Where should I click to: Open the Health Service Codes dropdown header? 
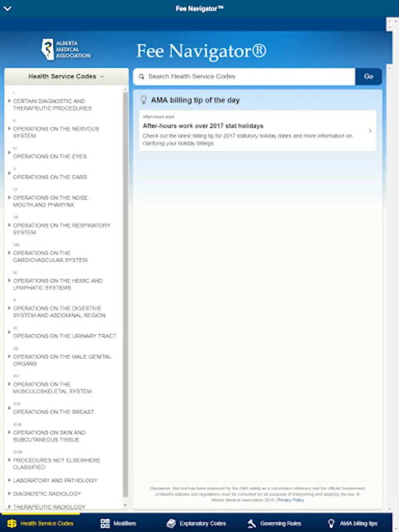click(x=66, y=76)
